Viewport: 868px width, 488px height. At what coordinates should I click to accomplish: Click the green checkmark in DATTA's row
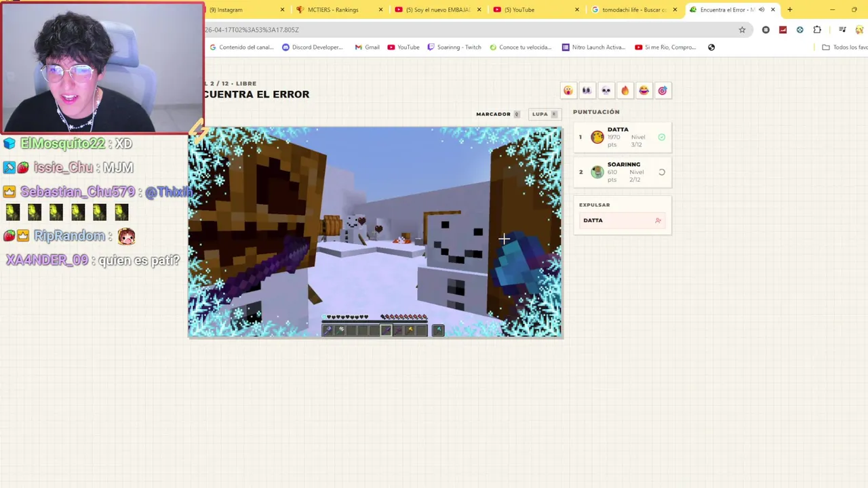pos(662,137)
